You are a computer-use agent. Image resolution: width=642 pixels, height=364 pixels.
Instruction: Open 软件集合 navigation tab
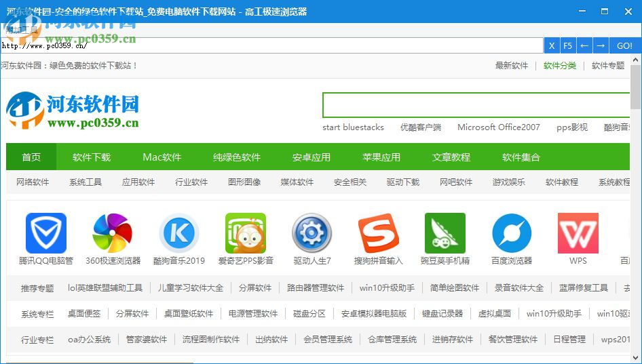click(521, 157)
